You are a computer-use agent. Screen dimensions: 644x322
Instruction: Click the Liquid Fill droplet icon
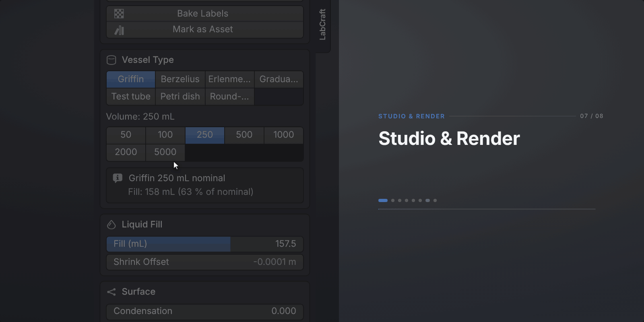click(111, 225)
